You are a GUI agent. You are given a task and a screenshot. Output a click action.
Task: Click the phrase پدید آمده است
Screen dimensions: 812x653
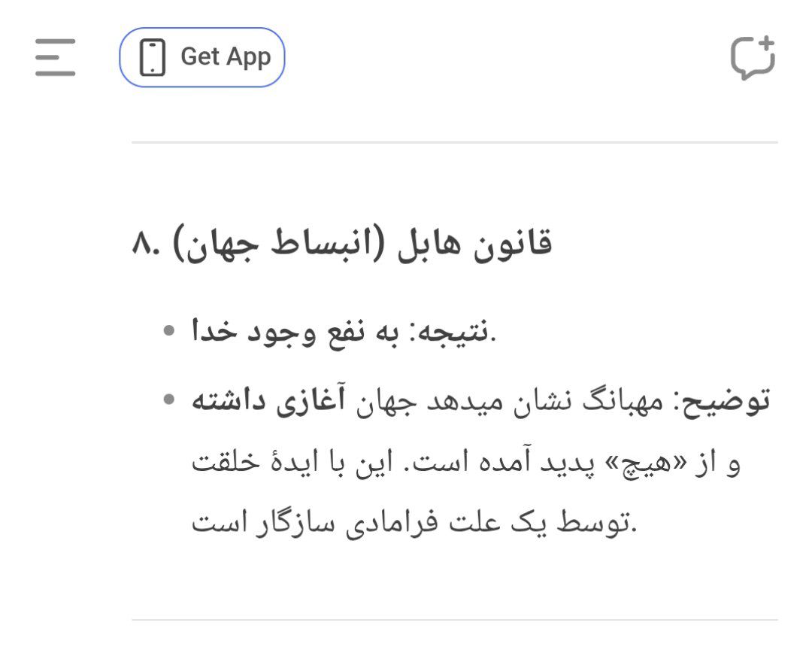(x=503, y=462)
